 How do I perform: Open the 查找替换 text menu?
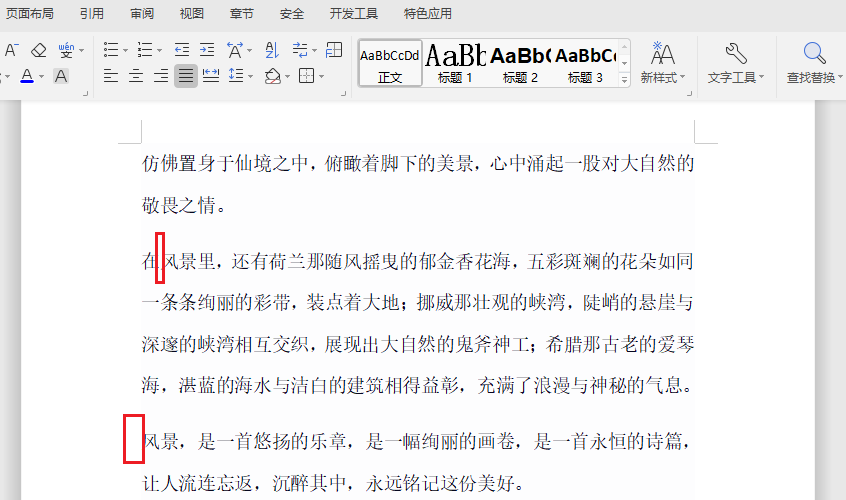pos(814,78)
